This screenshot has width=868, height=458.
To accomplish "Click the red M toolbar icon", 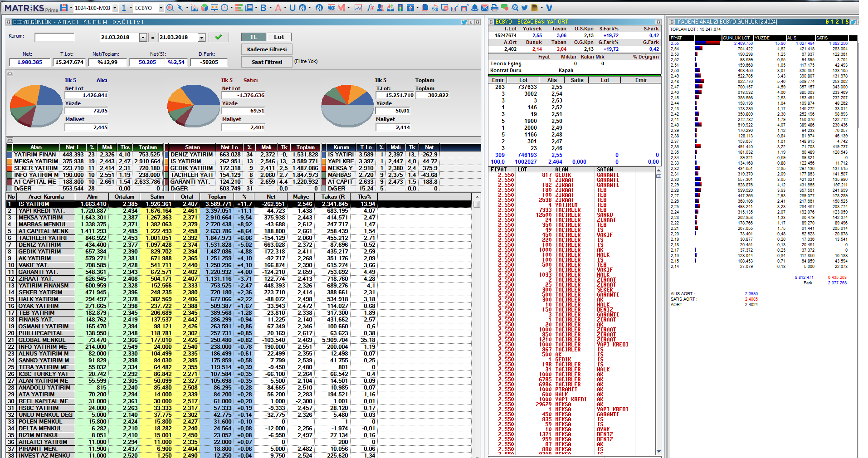I will [x=342, y=8].
